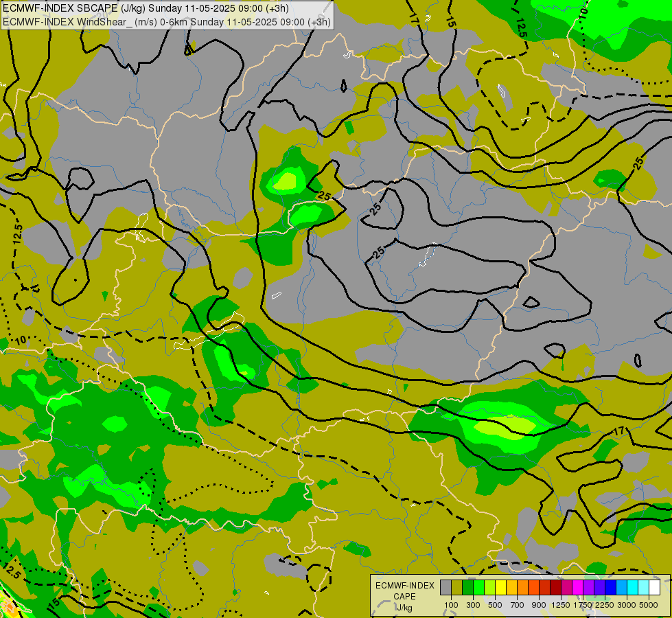
Task: Select the pure blue swatch right of 2250
Action: tap(610, 588)
